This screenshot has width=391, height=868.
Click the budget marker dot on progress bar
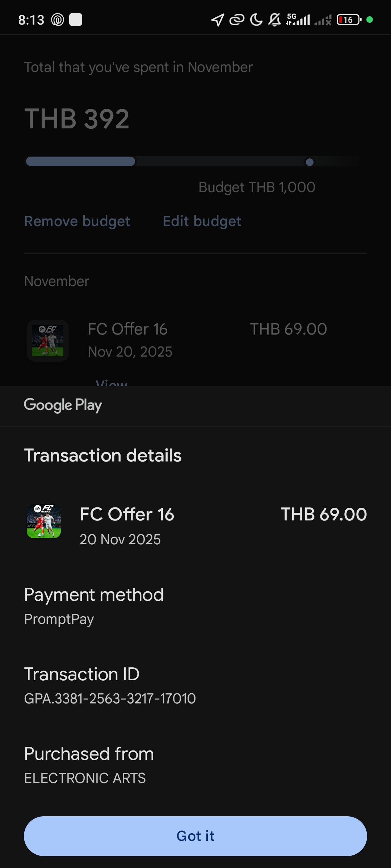(x=310, y=162)
